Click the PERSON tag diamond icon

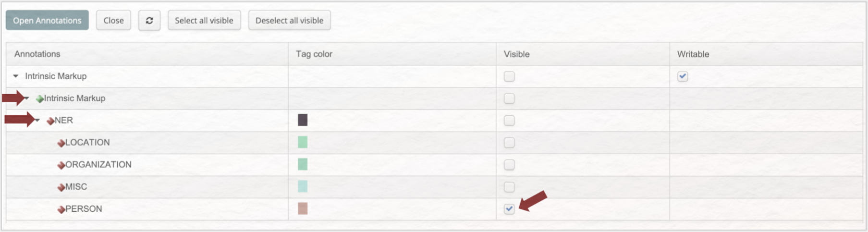(61, 209)
